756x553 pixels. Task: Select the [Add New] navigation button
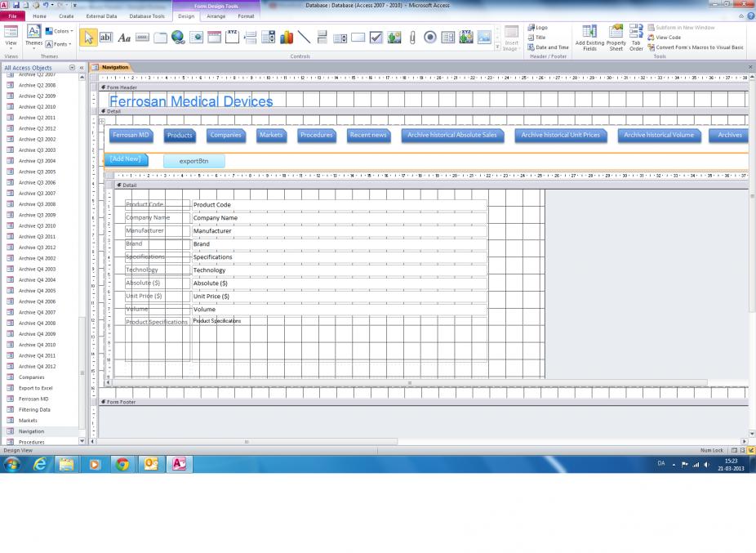126,159
